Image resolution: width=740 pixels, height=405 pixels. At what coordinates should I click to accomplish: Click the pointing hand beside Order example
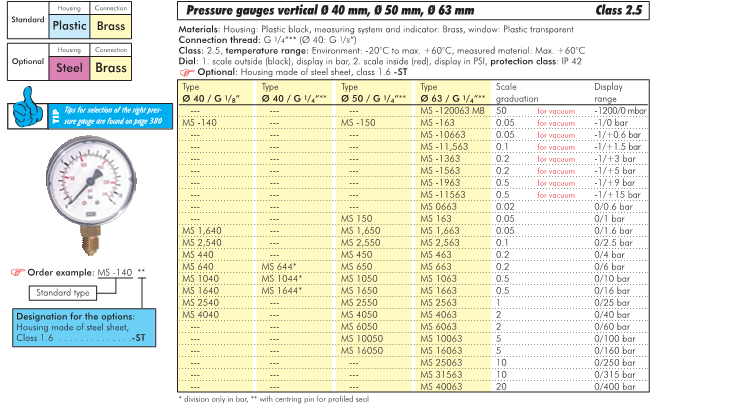16,272
